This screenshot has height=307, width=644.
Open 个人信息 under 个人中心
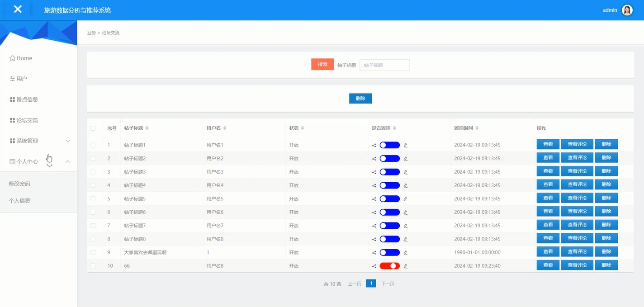[20, 200]
